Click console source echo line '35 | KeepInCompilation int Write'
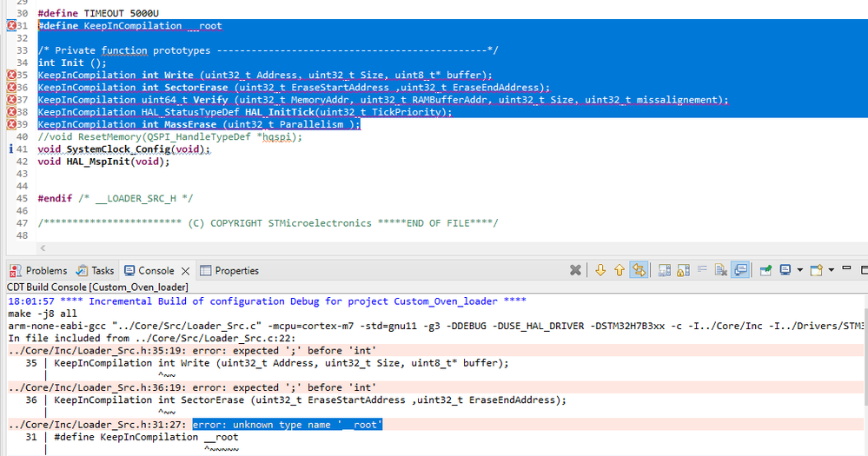The height and width of the screenshot is (456, 868). coord(267,363)
